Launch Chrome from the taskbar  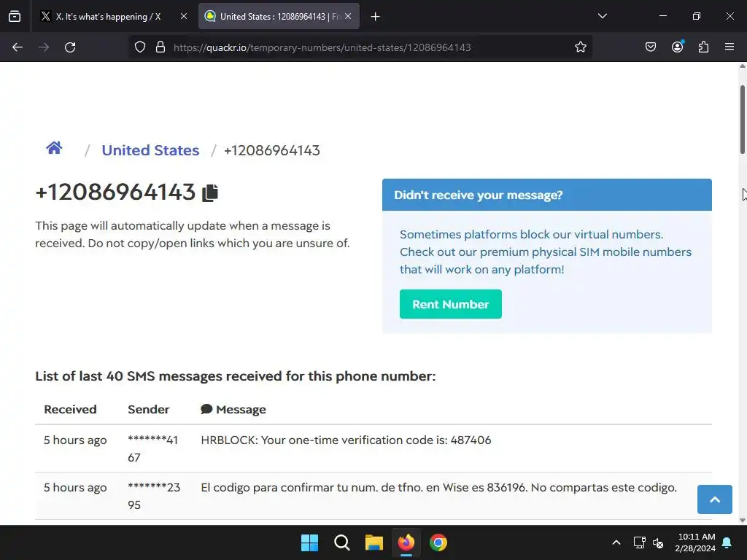(x=438, y=542)
